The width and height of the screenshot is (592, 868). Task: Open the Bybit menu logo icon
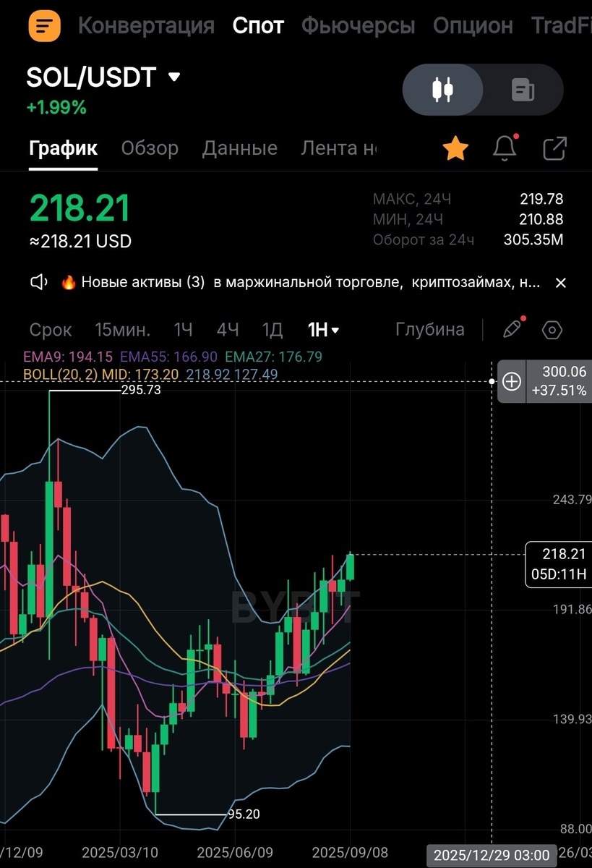[x=44, y=25]
